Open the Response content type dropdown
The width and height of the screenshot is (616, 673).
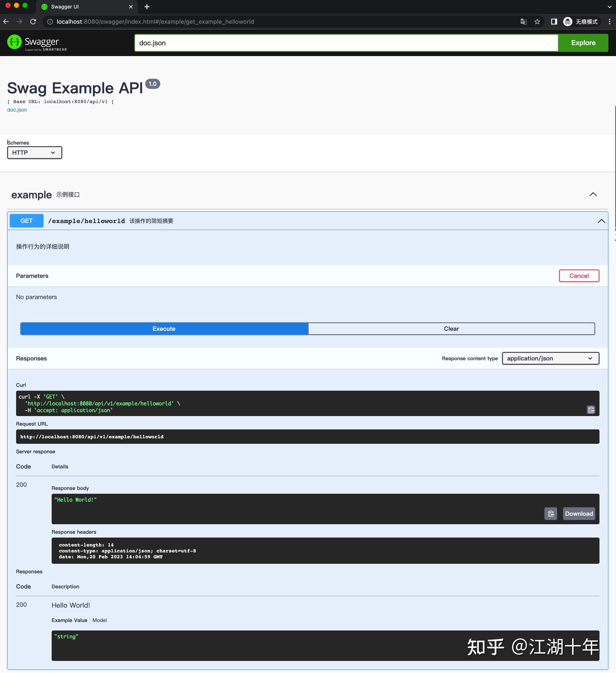click(550, 358)
